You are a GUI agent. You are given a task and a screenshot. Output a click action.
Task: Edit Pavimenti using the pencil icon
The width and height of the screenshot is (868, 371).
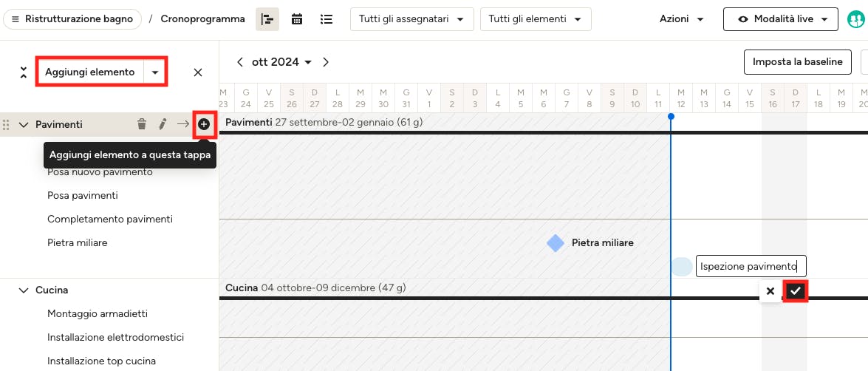pos(163,124)
